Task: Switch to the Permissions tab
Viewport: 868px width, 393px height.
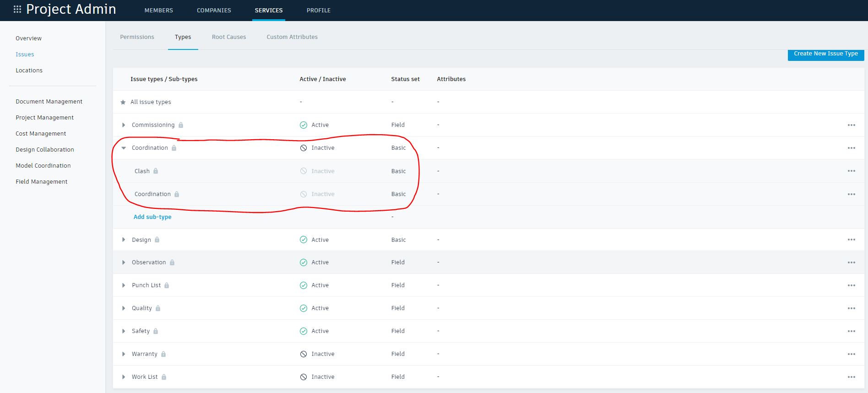Action: point(137,37)
